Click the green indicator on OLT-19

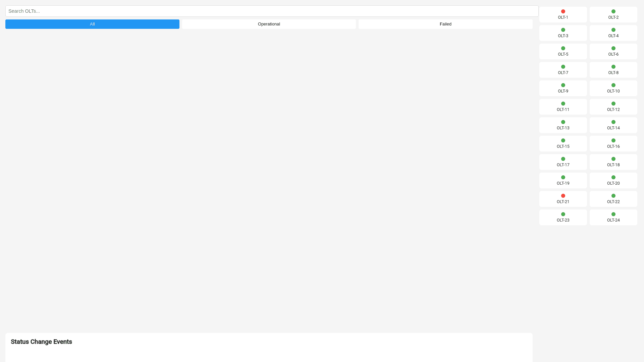(x=563, y=177)
